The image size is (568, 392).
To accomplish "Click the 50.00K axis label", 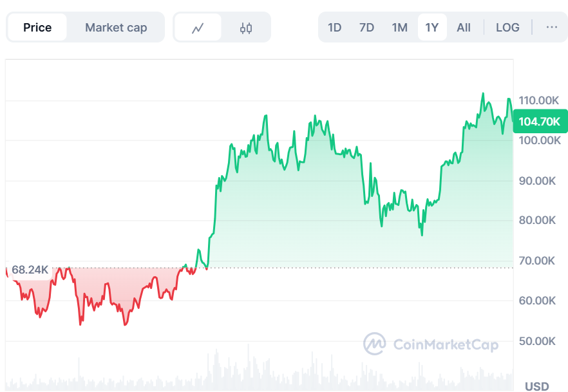I will click(537, 341).
